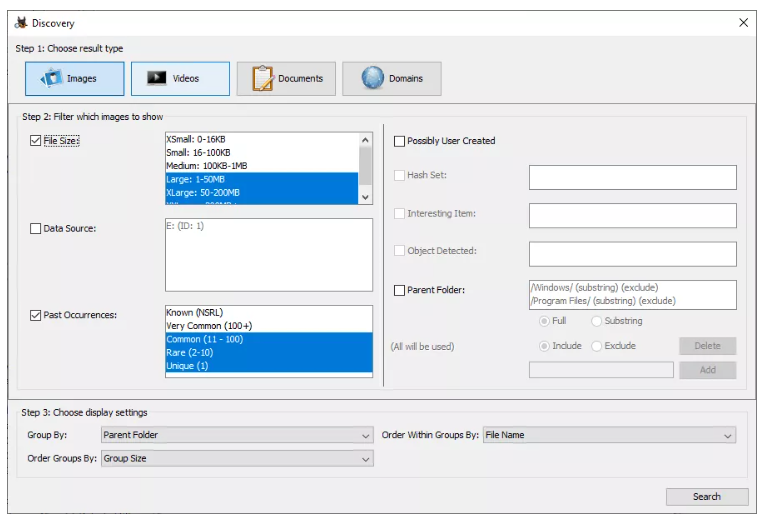Toggle the Object Detected checkbox
The height and width of the screenshot is (520, 762).
point(399,251)
